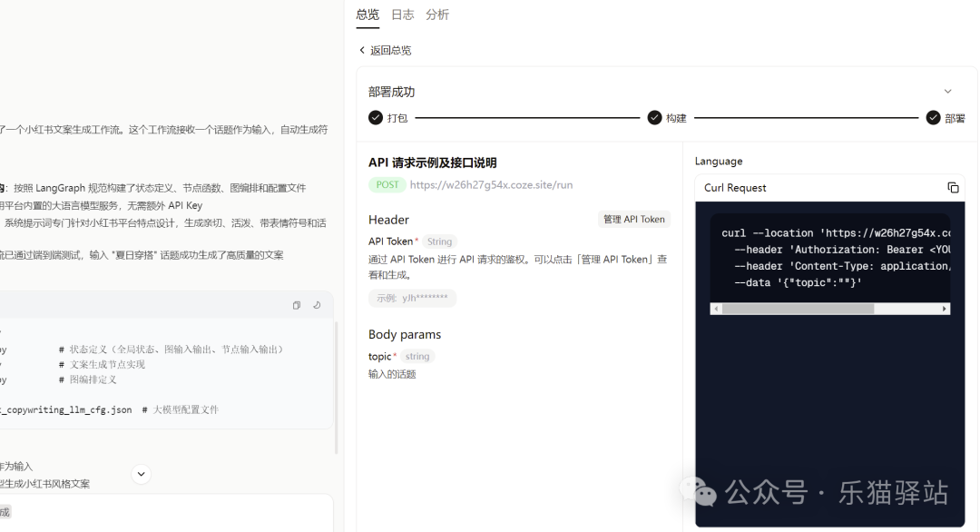Copy the Curl Request code
The height and width of the screenshot is (532, 980).
(x=954, y=187)
